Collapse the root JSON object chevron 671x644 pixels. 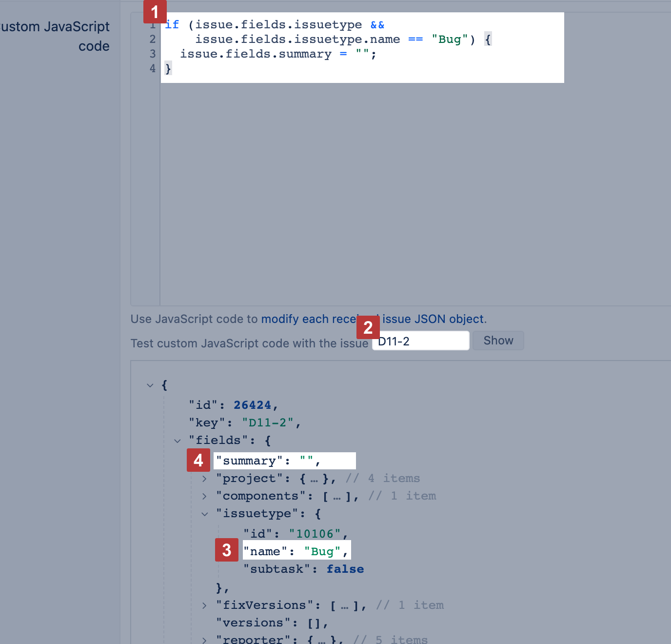pos(150,385)
